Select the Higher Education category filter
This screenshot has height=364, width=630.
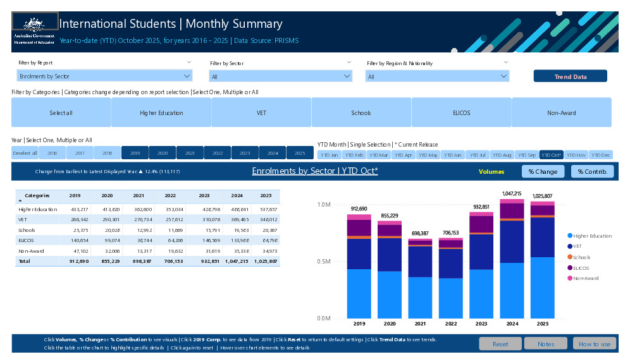[x=161, y=112]
